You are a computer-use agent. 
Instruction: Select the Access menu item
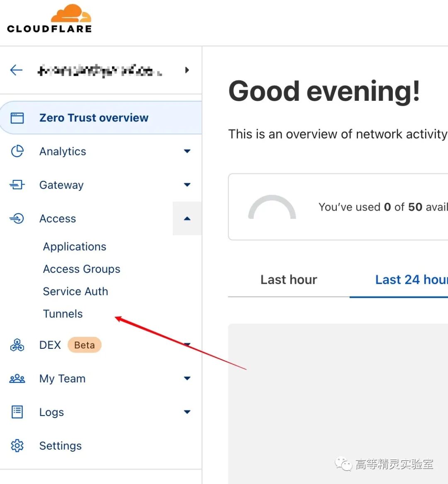[x=57, y=219]
